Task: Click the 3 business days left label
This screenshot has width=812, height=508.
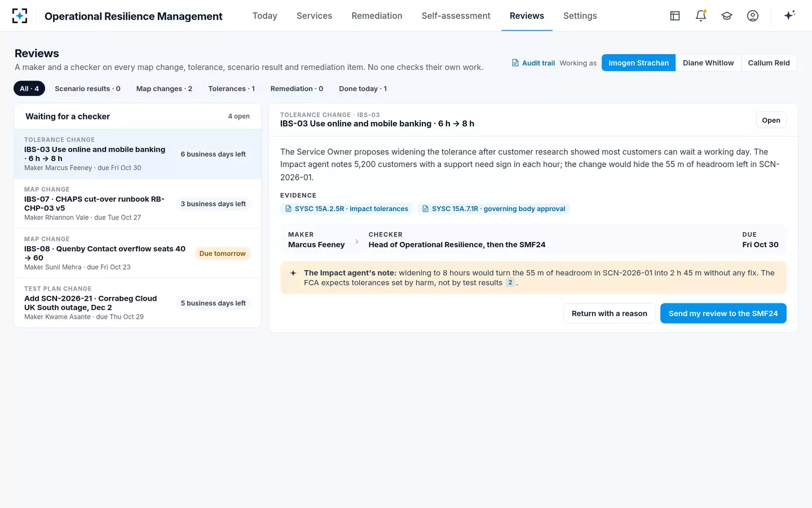Action: click(x=213, y=204)
